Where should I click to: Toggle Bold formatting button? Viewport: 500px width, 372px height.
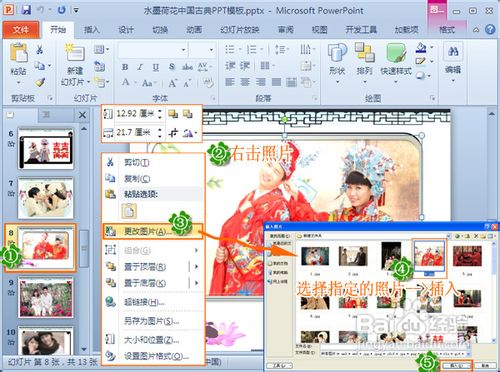pyautogui.click(x=125, y=67)
